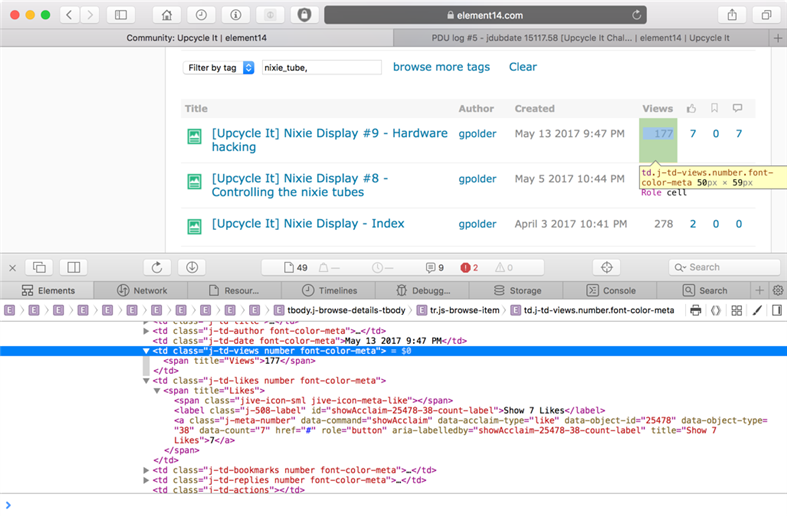Reload the page from inspector toolbar
Image resolution: width=787 pixels, height=516 pixels.
157,267
